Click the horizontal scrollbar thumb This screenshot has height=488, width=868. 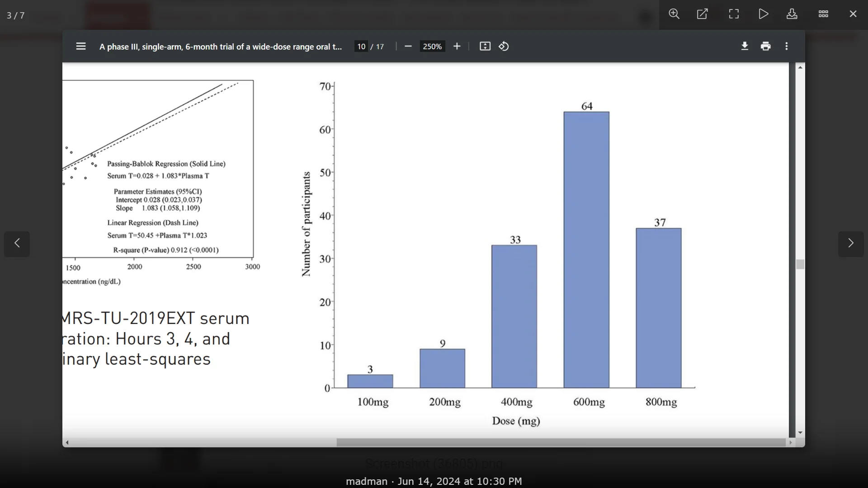561,443
